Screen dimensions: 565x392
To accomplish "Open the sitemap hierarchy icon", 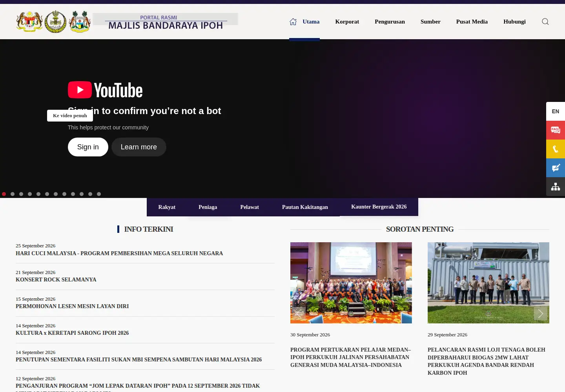I will [556, 187].
